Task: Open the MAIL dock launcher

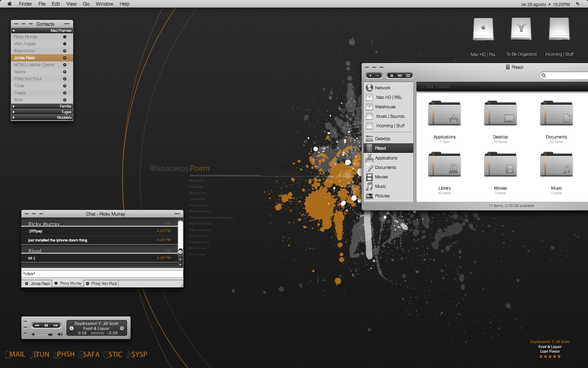Action: [16, 354]
